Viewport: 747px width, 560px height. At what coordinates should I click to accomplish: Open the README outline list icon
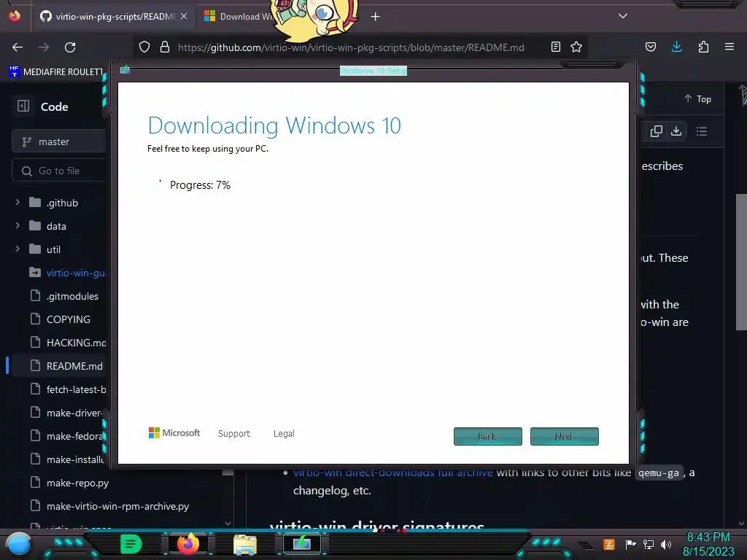point(701,131)
